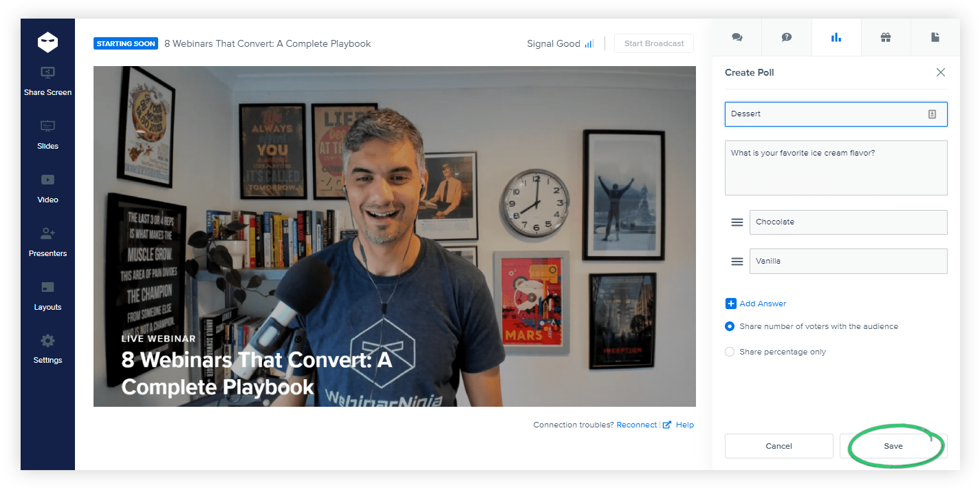Image resolution: width=980 pixels, height=488 pixels.
Task: Click the WebinarNinja logo icon
Action: click(x=47, y=43)
